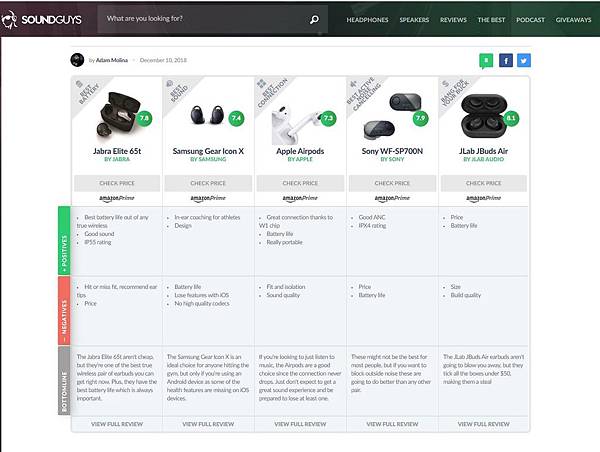
Task: Click the 7.3 score badge on Airpods
Action: coord(328,118)
